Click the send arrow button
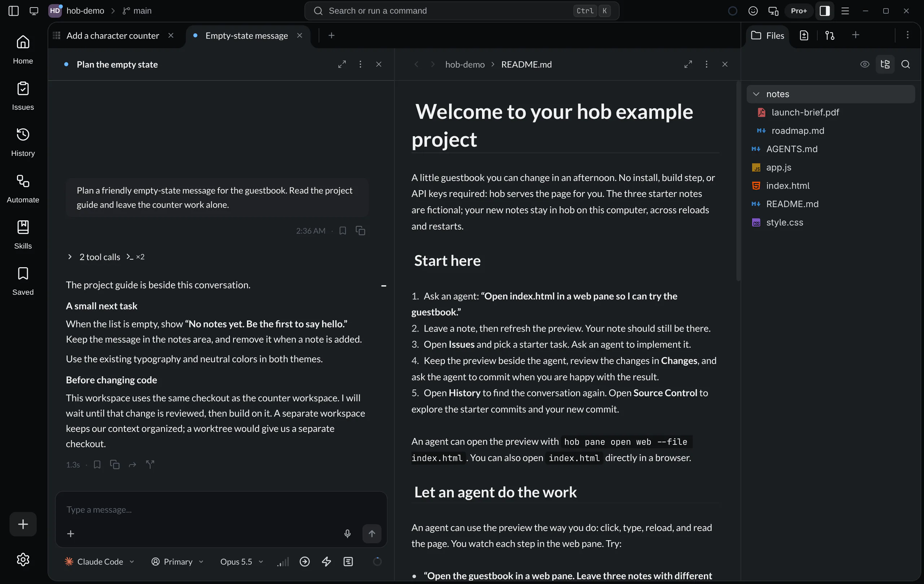The width and height of the screenshot is (924, 584). coord(371,533)
